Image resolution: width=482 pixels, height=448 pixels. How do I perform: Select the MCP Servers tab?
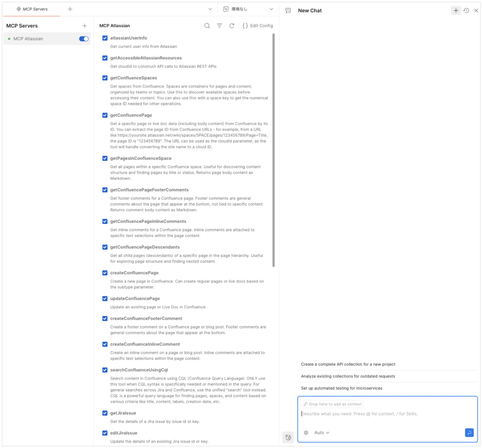(32, 9)
